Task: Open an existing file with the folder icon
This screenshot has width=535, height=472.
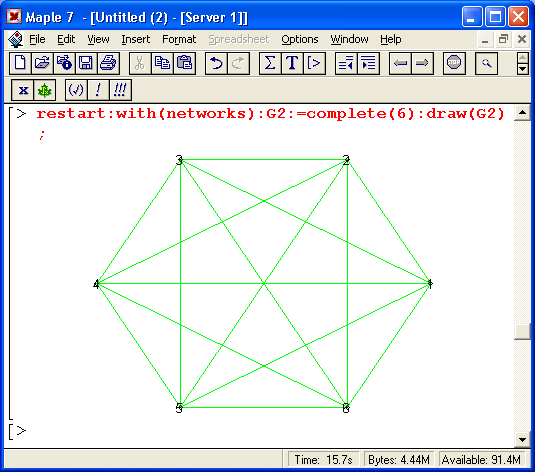Action: [x=42, y=63]
